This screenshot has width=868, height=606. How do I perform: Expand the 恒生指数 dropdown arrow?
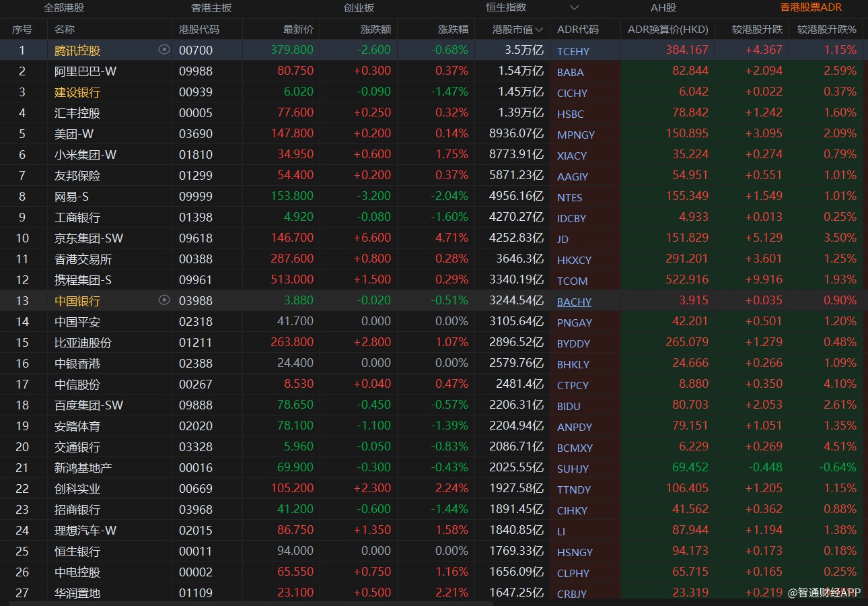(x=574, y=8)
